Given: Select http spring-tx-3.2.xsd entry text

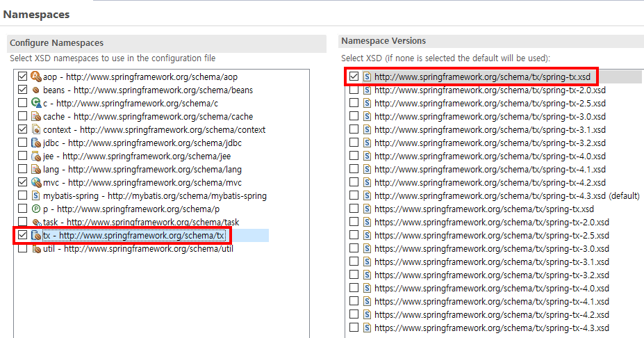Looking at the screenshot, I should (x=490, y=143).
